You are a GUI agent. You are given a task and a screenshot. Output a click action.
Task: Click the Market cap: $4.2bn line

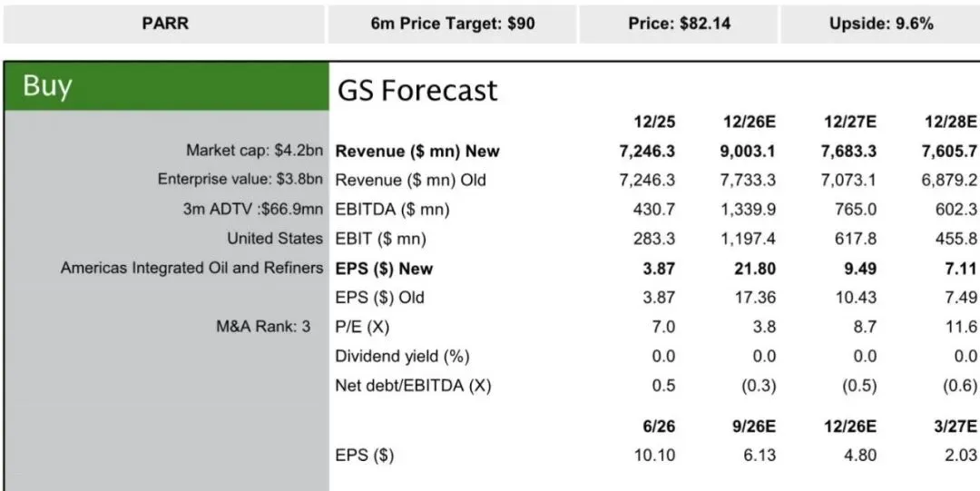tap(254, 151)
